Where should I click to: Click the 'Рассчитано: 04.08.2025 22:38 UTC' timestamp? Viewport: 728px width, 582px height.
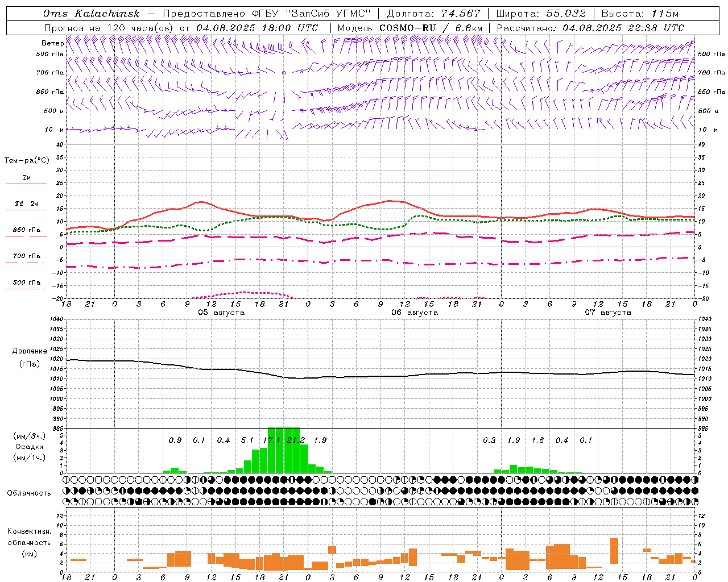click(x=590, y=28)
